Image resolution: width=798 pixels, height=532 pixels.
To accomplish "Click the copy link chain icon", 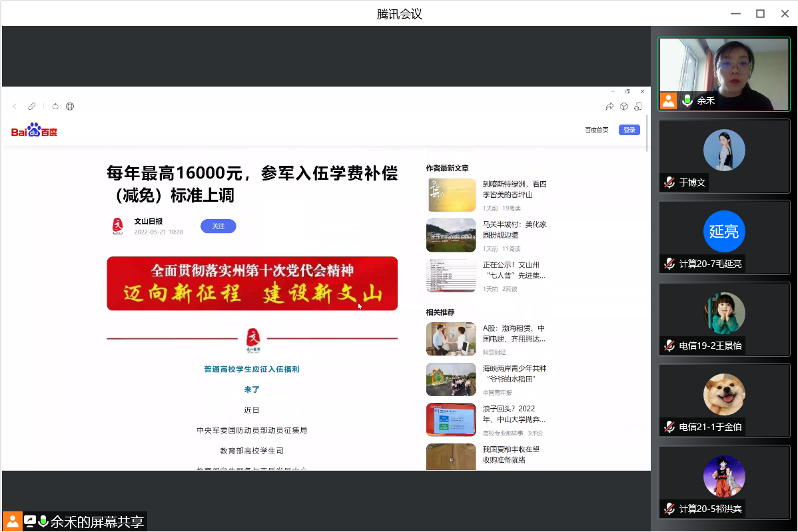I will [31, 107].
